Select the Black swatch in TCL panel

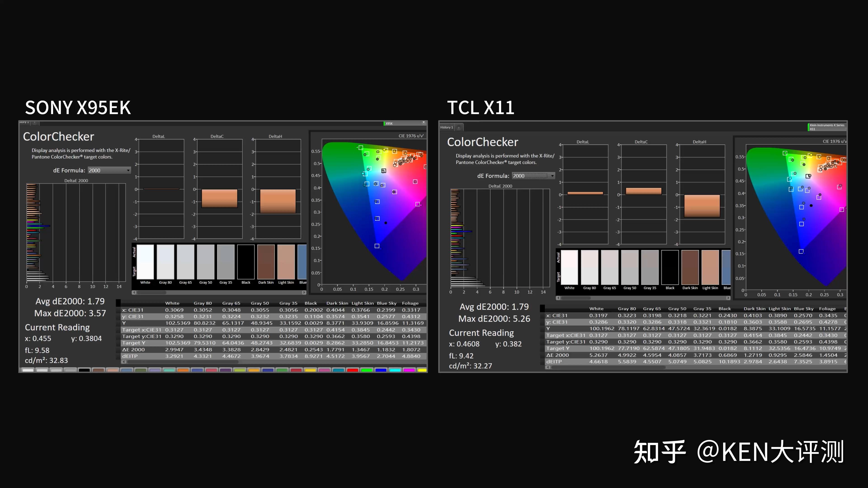670,267
